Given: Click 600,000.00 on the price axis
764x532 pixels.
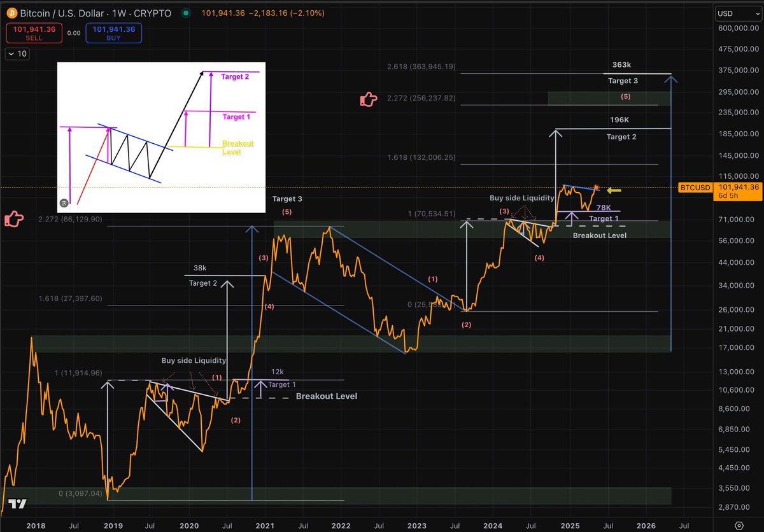Looking at the screenshot, I should pos(738,28).
